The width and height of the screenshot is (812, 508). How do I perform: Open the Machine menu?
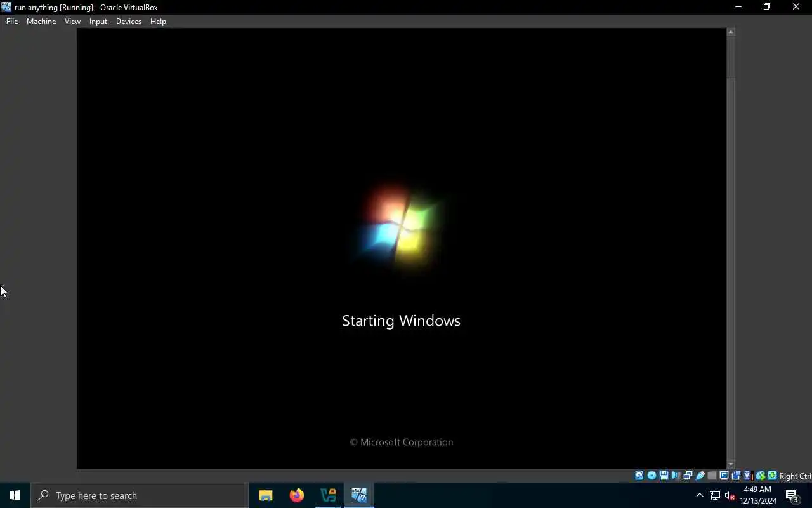41,21
